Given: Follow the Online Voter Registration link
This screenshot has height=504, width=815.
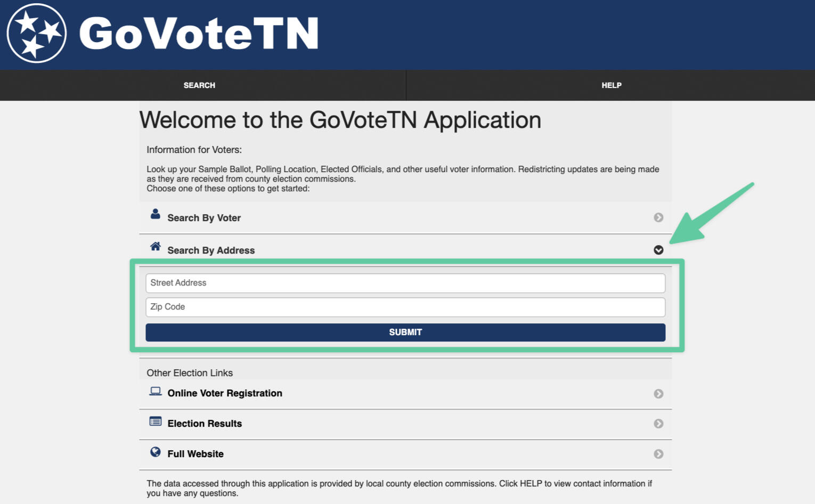Looking at the screenshot, I should tap(225, 393).
